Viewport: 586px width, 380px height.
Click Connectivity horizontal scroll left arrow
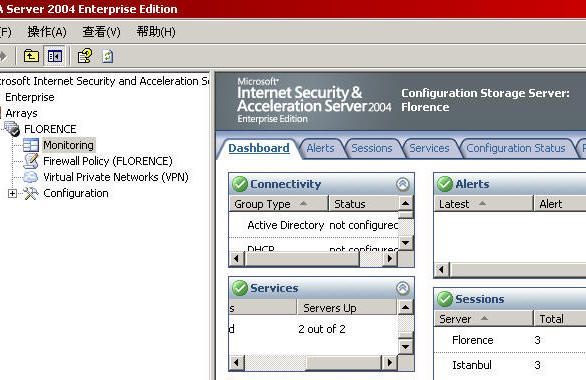click(237, 259)
